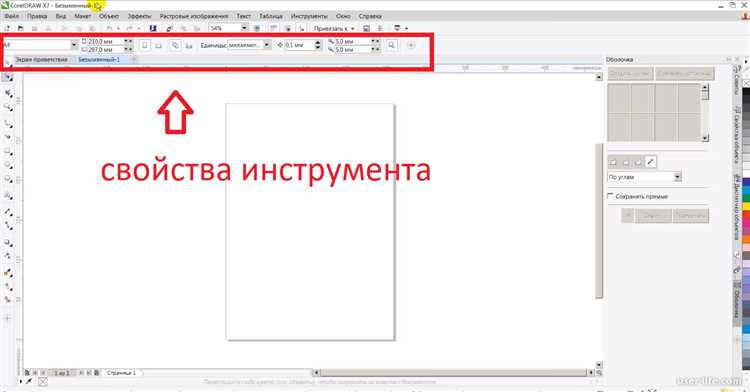Select 'Страница 1' page tab
The image size is (750, 392).
(x=121, y=372)
